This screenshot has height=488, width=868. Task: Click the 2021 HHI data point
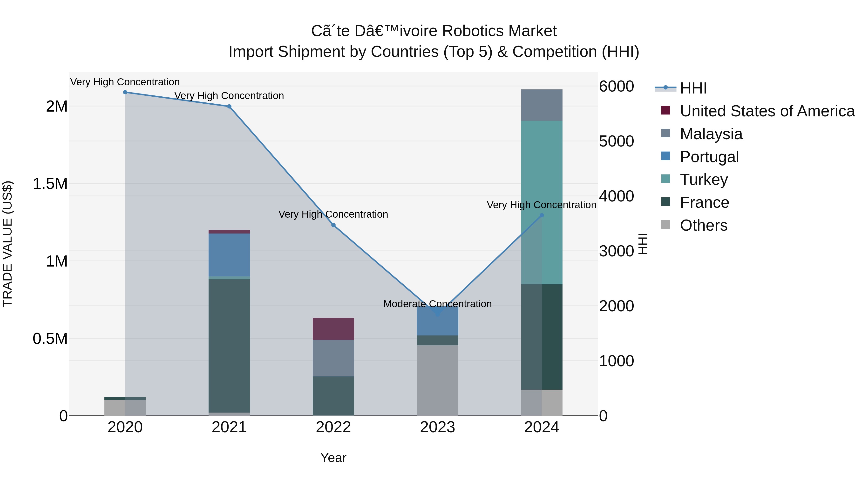tap(229, 107)
